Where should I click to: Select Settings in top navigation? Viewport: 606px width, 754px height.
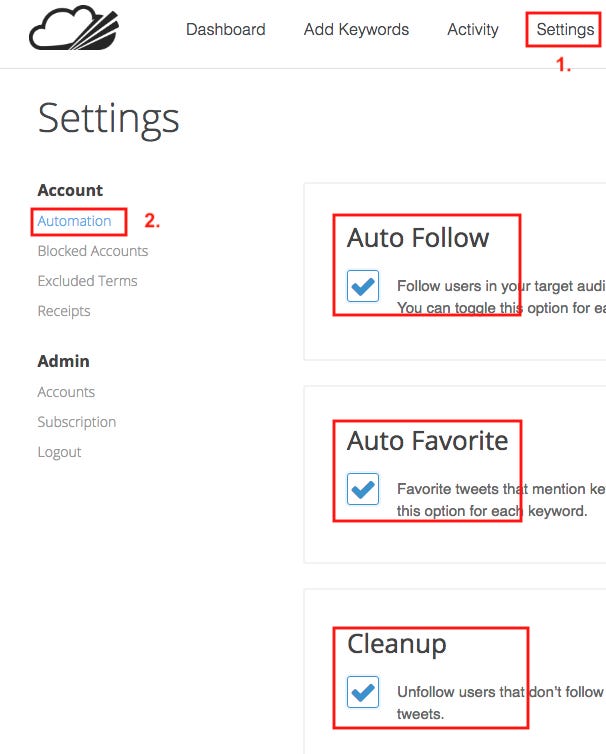pos(565,30)
